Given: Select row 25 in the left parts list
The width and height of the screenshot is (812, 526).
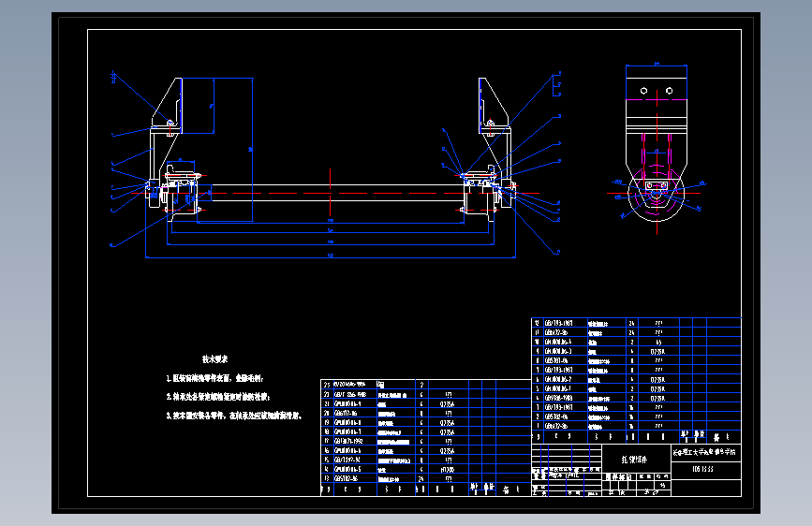Looking at the screenshot, I should 426,385.
